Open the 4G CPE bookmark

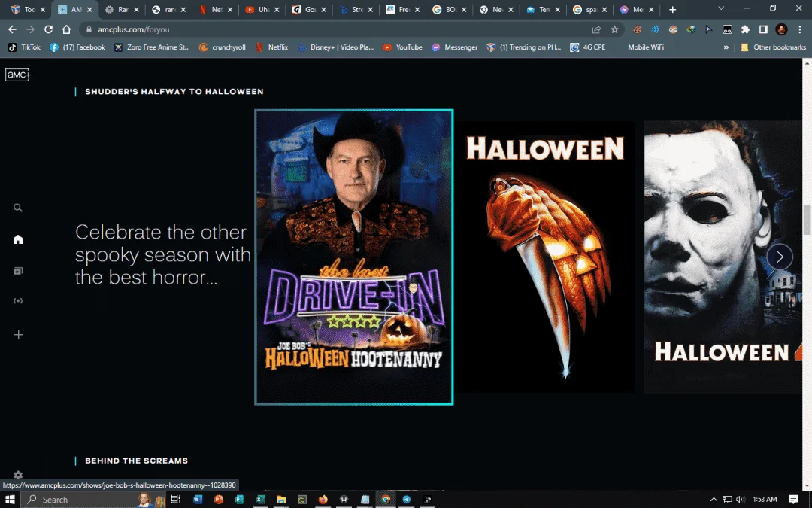click(588, 47)
